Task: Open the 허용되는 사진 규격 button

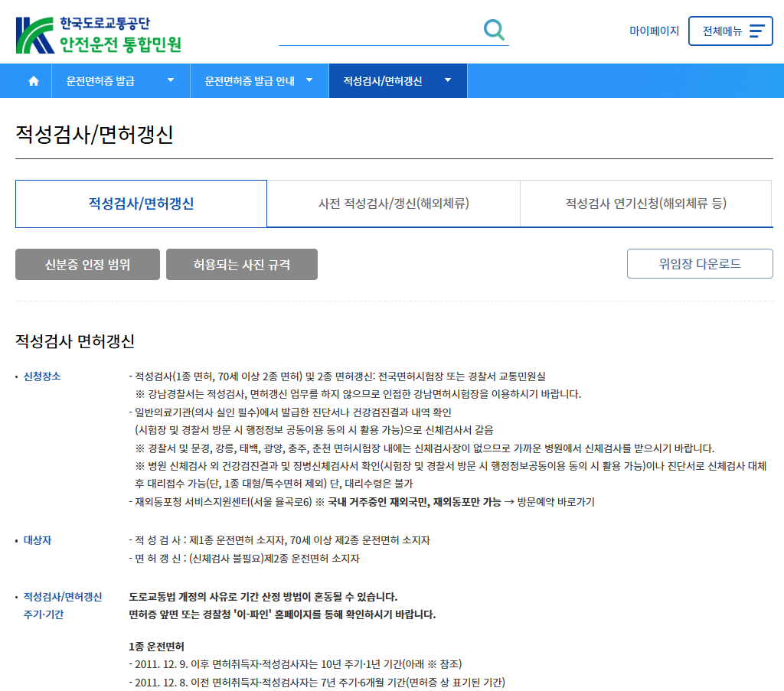Action: coord(241,263)
